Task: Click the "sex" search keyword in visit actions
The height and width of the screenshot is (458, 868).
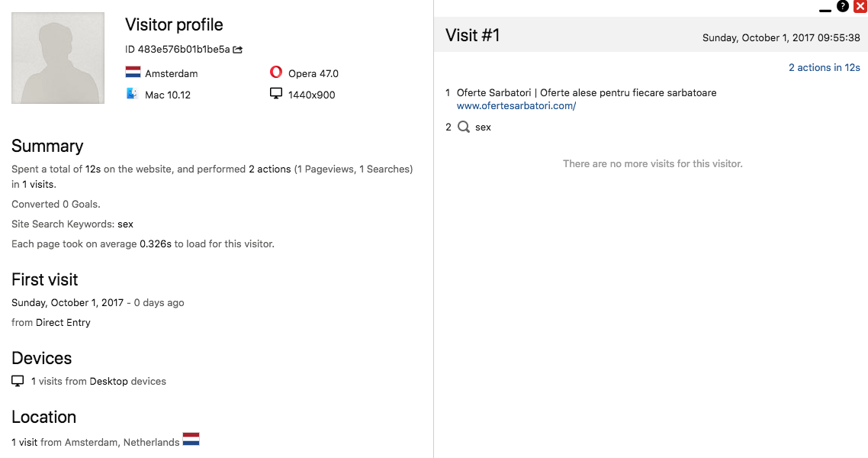Action: point(483,127)
